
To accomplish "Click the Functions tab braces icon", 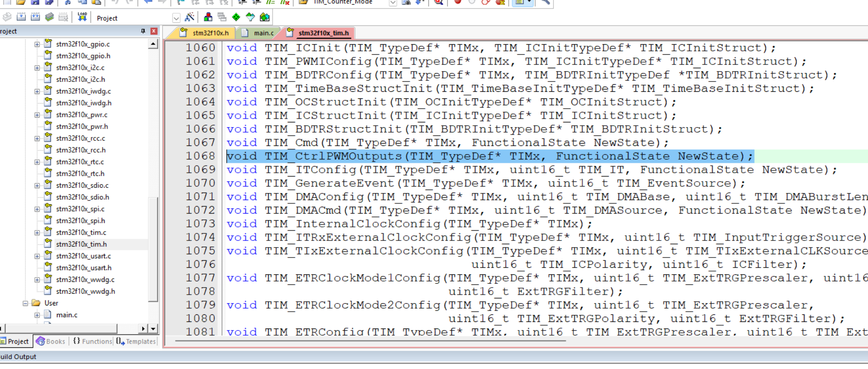I will coord(77,341).
